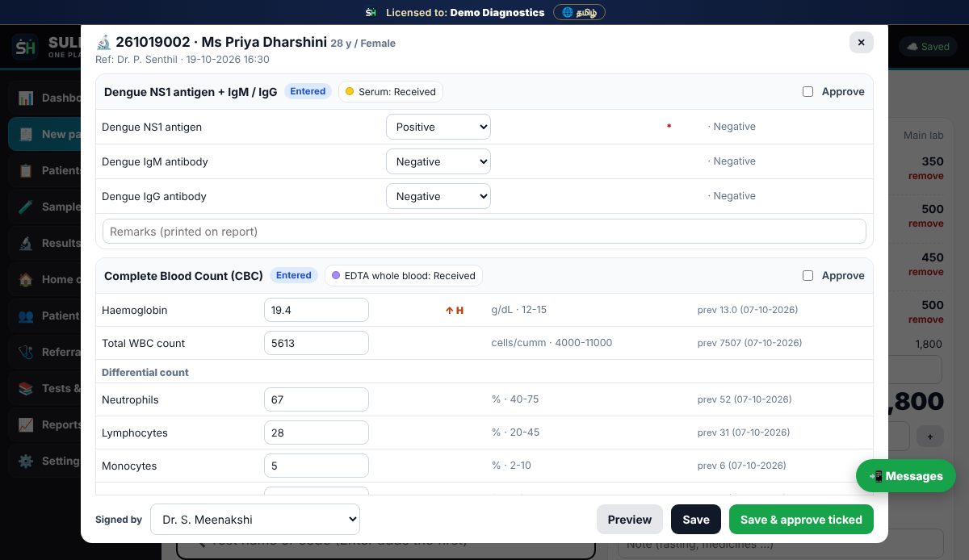Click the Referral stethoscope icon in sidebar

click(26, 352)
